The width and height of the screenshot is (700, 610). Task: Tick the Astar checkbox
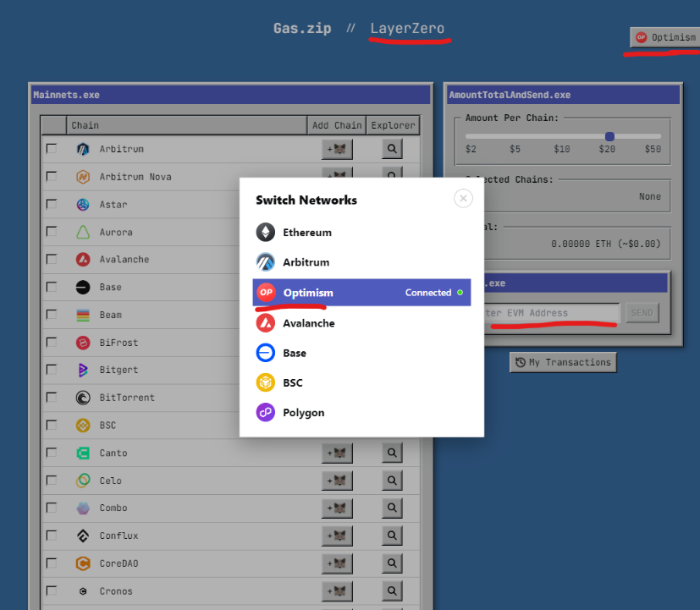point(52,204)
